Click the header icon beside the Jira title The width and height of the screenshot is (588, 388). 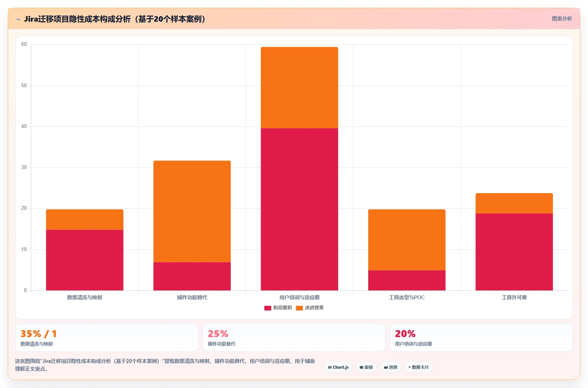[18, 19]
